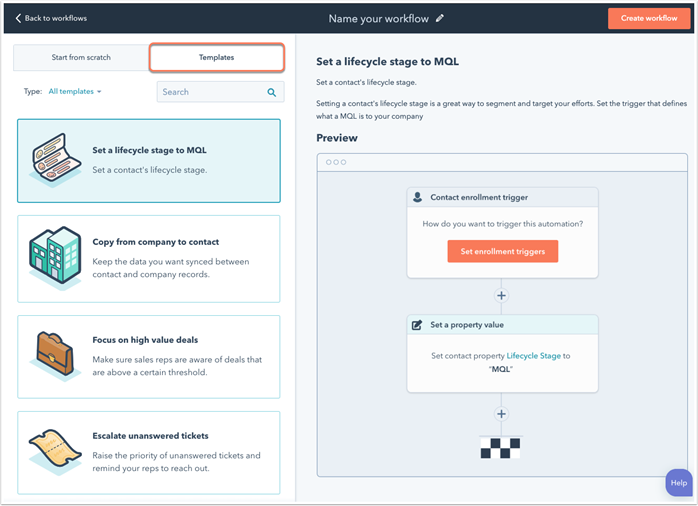The width and height of the screenshot is (698, 506).
Task: Click the ticket icon for unanswered tickets
Action: click(55, 451)
